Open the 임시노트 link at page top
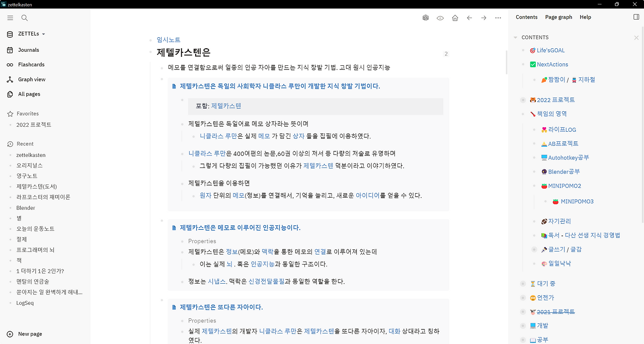The width and height of the screenshot is (644, 344). click(169, 40)
